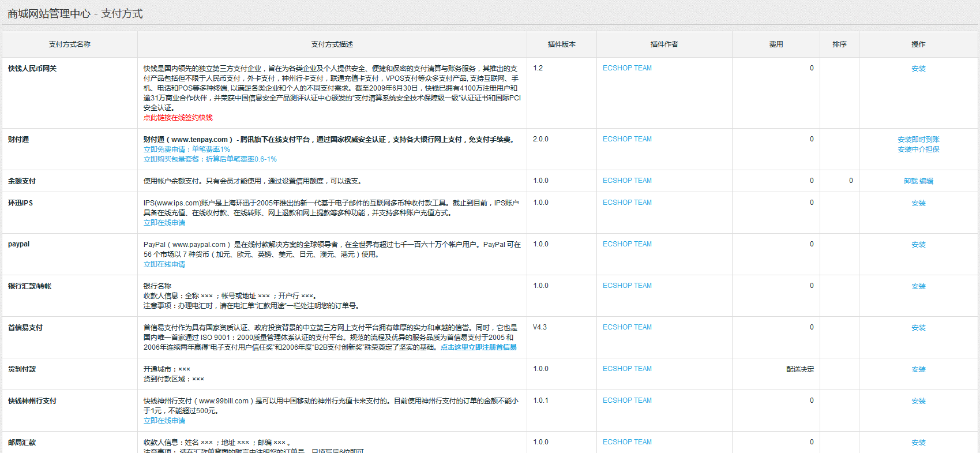This screenshot has height=453, width=980.
Task: Uninstall 余额支付 via 卸载 link
Action: [x=910, y=181]
